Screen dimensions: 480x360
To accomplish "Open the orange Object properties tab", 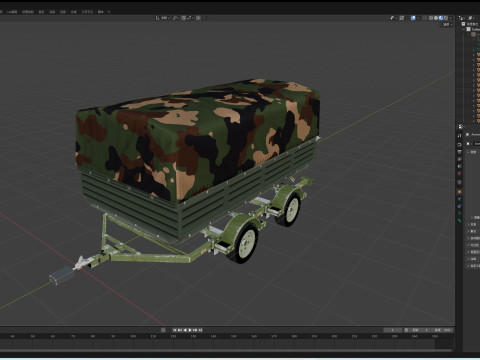I will pyautogui.click(x=459, y=192).
